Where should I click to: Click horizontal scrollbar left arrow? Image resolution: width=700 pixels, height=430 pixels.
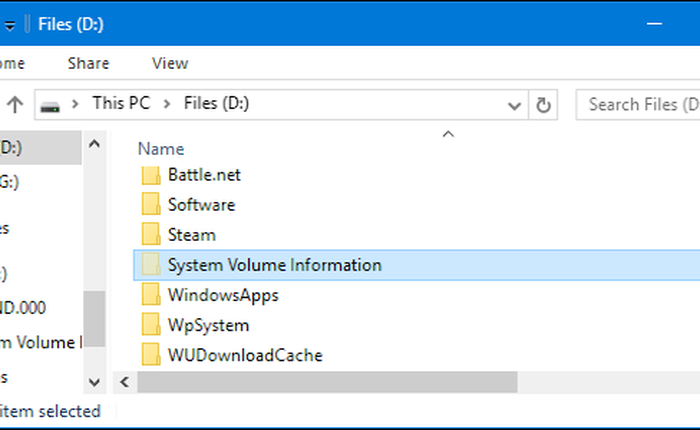click(125, 382)
